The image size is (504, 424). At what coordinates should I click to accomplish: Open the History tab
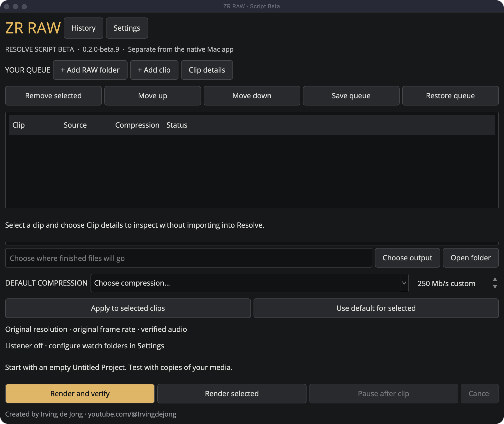click(x=84, y=28)
